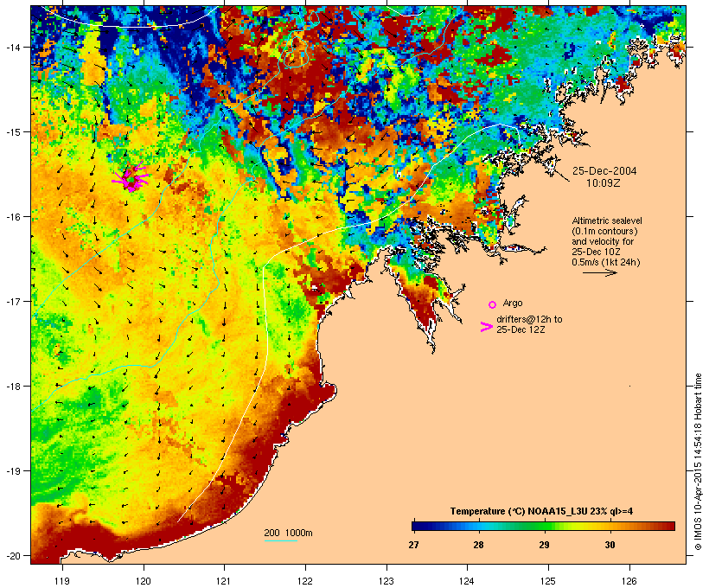Click the colorbar value 29
The height and width of the screenshot is (588, 709).
coord(545,545)
